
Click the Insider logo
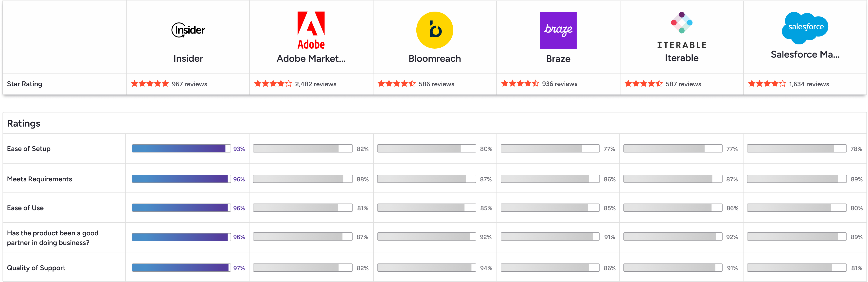(188, 30)
